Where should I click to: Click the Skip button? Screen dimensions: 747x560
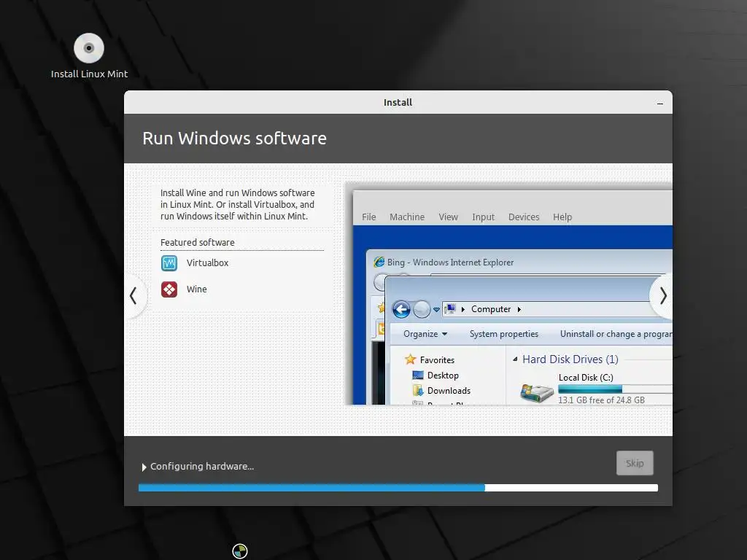click(635, 463)
